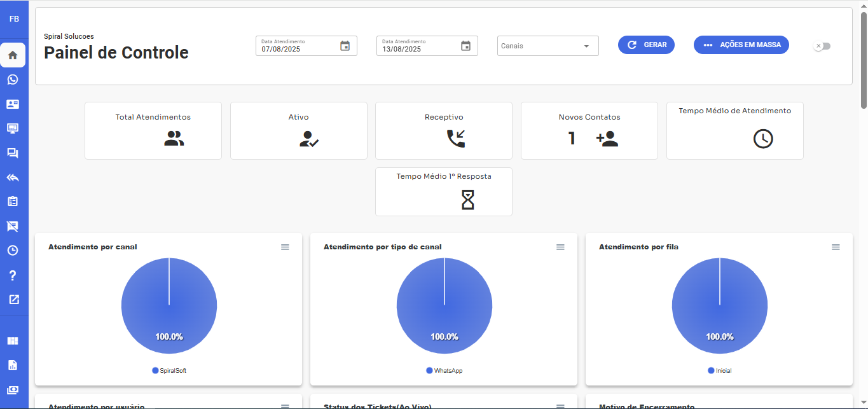Viewport: 868px width, 409px height.
Task: Open calendar picker for end date 13/08/2025
Action: pyautogui.click(x=465, y=46)
